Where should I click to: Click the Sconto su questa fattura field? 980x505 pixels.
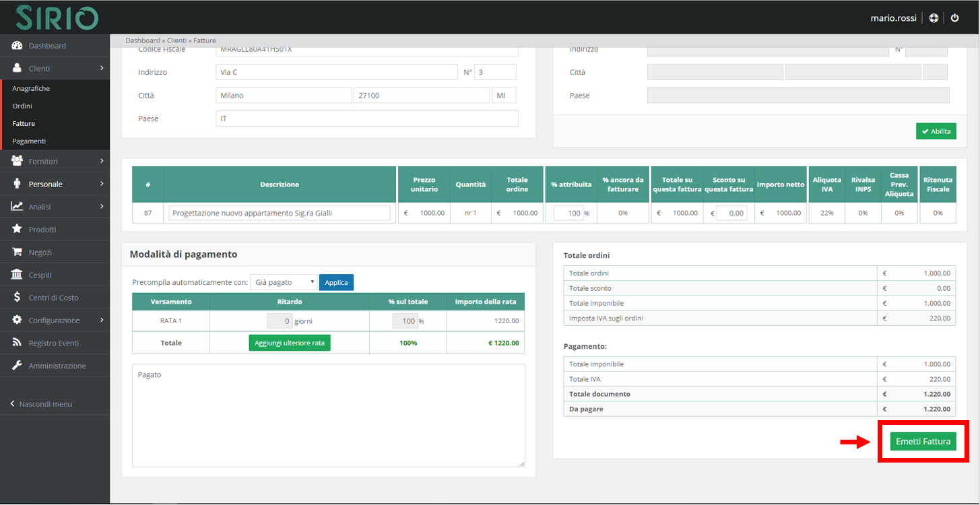point(731,213)
